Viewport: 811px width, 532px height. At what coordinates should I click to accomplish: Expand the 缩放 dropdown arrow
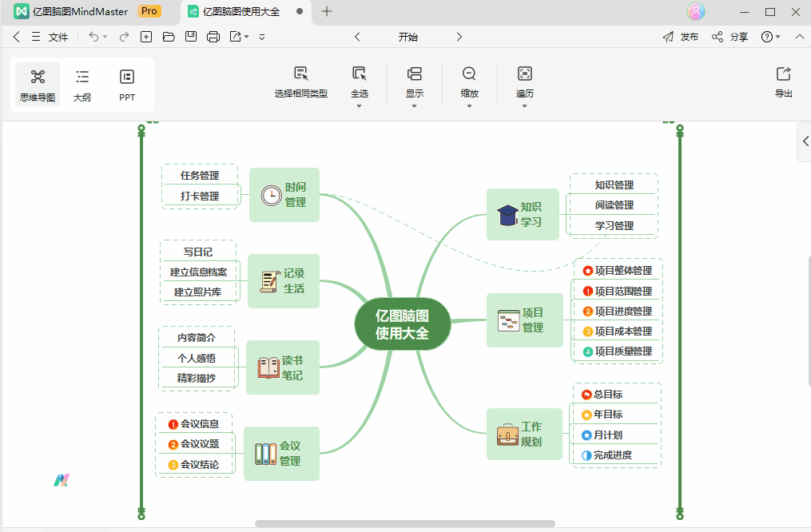[469, 106]
